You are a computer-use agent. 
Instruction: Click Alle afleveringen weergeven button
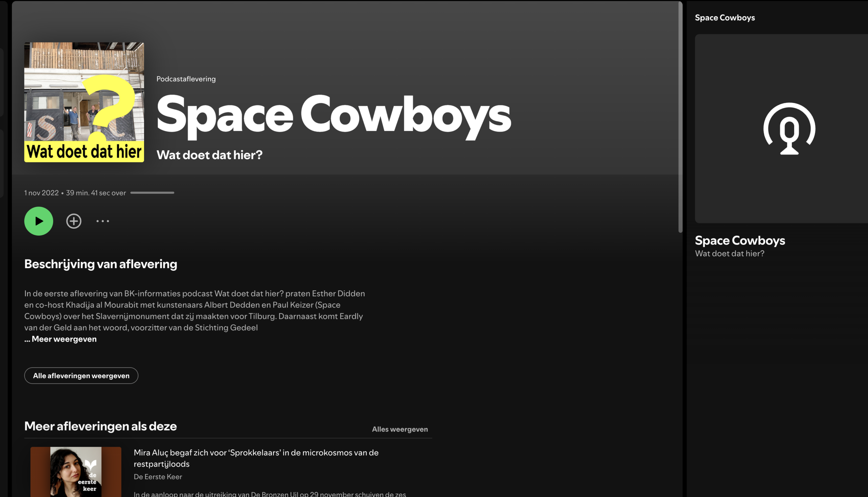point(81,376)
